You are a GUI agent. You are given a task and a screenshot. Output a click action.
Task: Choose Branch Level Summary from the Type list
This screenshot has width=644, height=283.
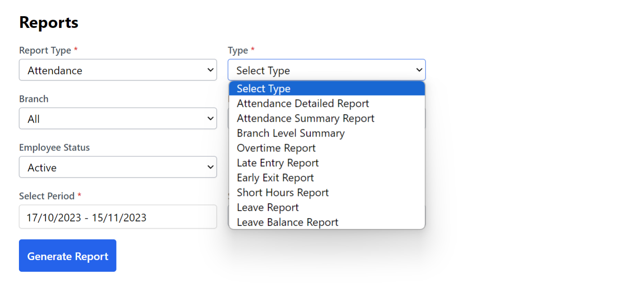click(x=290, y=133)
